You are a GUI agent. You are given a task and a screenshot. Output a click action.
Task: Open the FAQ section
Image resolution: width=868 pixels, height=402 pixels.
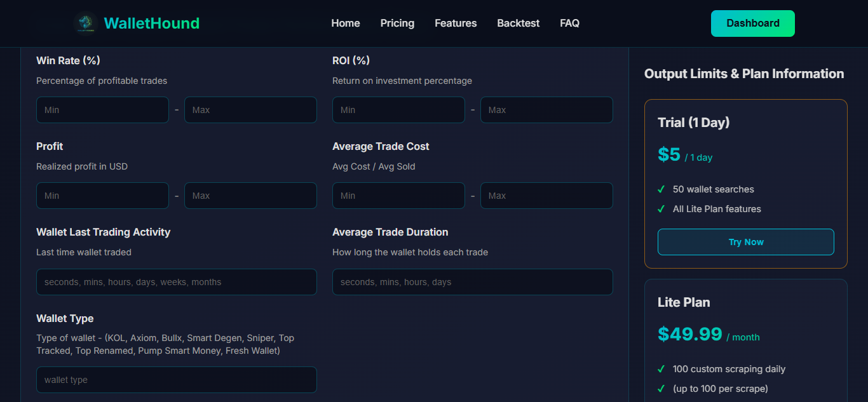(x=569, y=23)
